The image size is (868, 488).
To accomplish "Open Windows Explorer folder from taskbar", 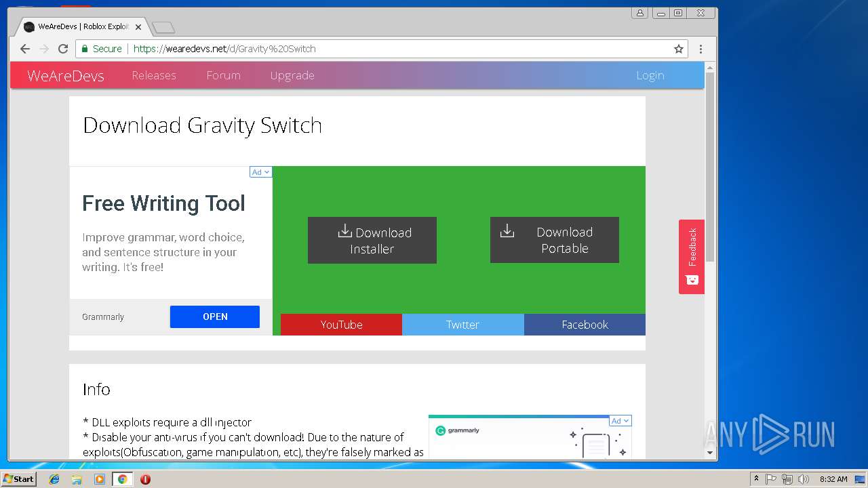I will click(x=77, y=479).
